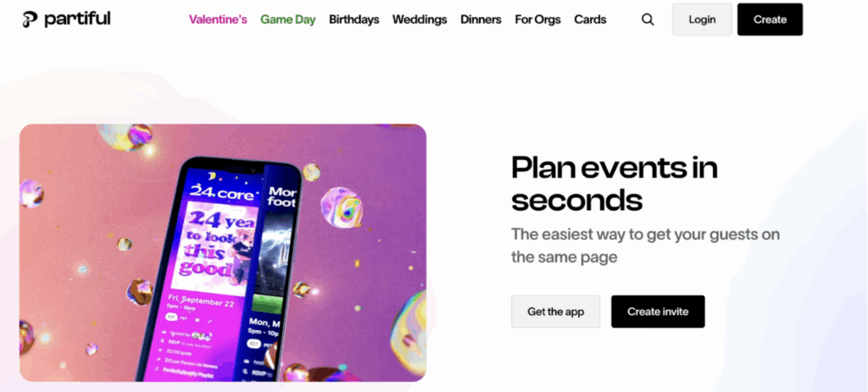
Task: Select Cards in the top navigation
Action: [590, 20]
